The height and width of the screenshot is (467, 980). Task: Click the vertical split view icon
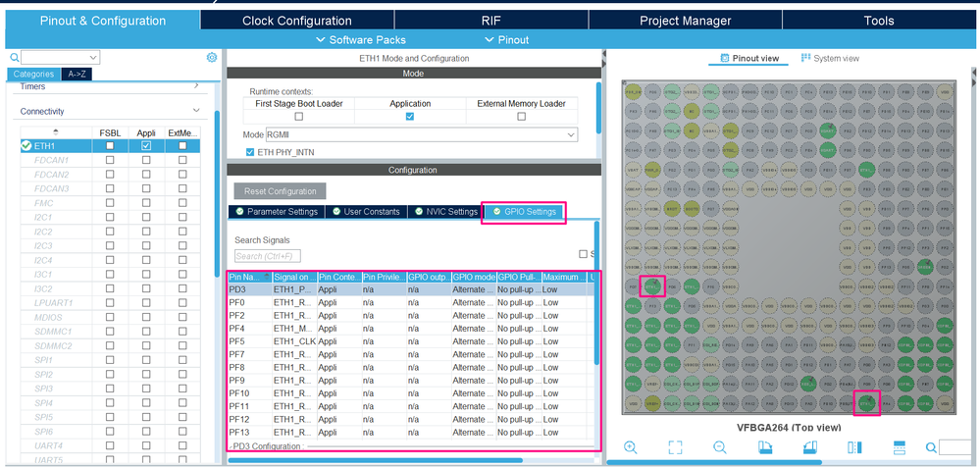click(x=854, y=447)
